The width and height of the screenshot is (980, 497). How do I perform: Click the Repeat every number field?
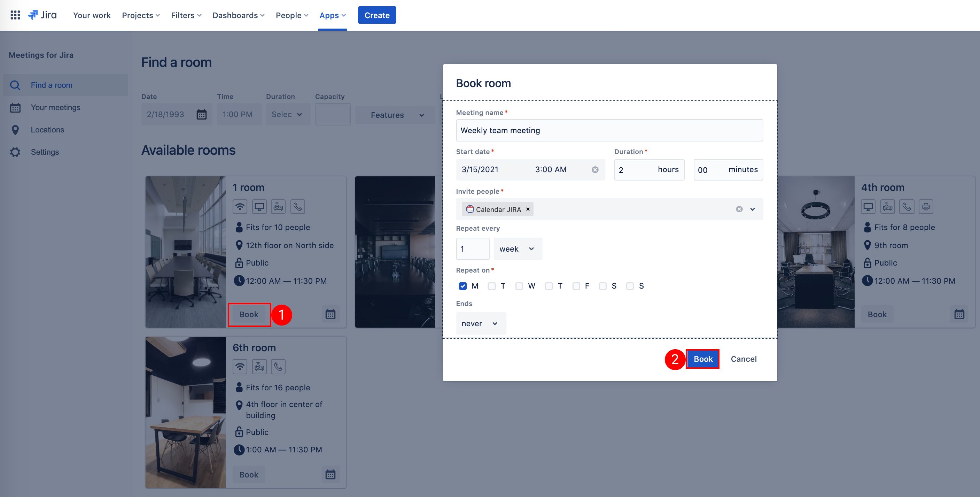(x=473, y=249)
